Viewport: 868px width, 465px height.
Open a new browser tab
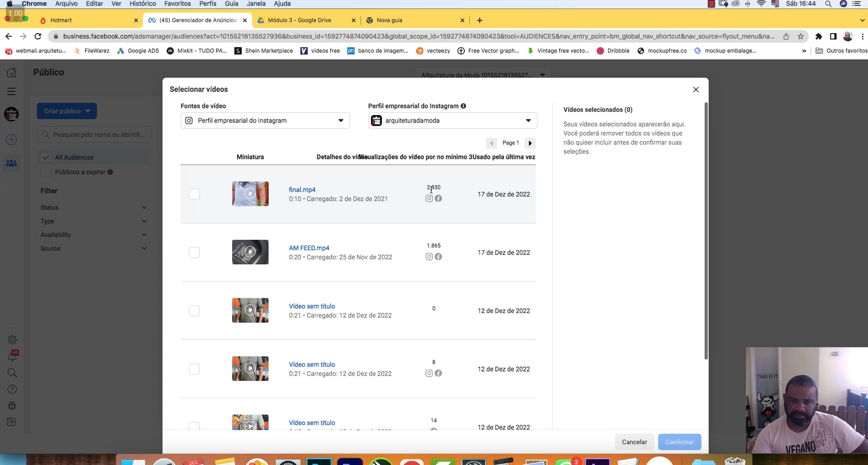[x=480, y=21]
